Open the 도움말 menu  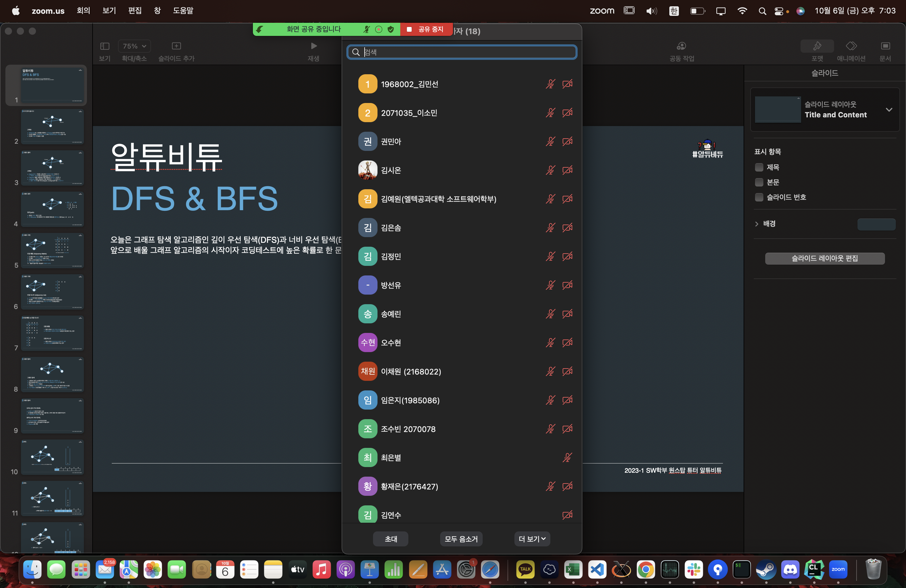(183, 11)
